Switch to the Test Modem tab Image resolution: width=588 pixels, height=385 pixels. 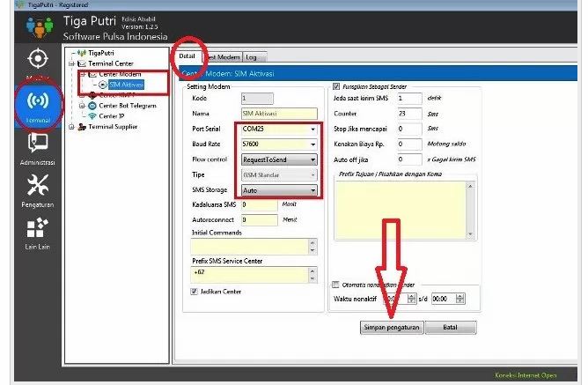[x=224, y=57]
